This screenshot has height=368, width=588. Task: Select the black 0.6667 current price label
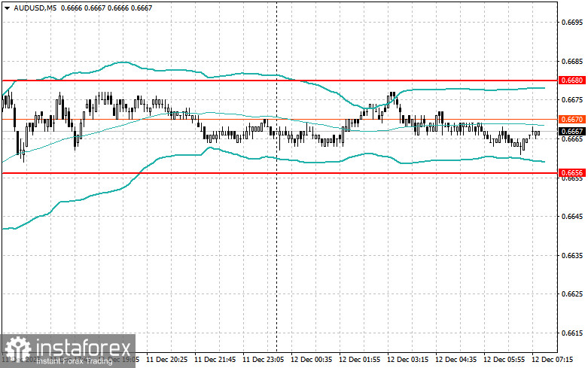[x=572, y=131]
